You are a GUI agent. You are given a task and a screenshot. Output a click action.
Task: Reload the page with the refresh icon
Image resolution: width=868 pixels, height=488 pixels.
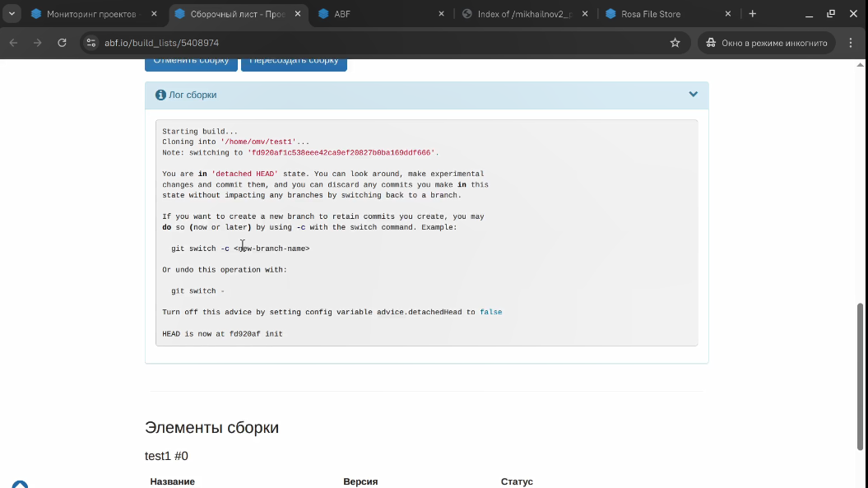(x=62, y=43)
